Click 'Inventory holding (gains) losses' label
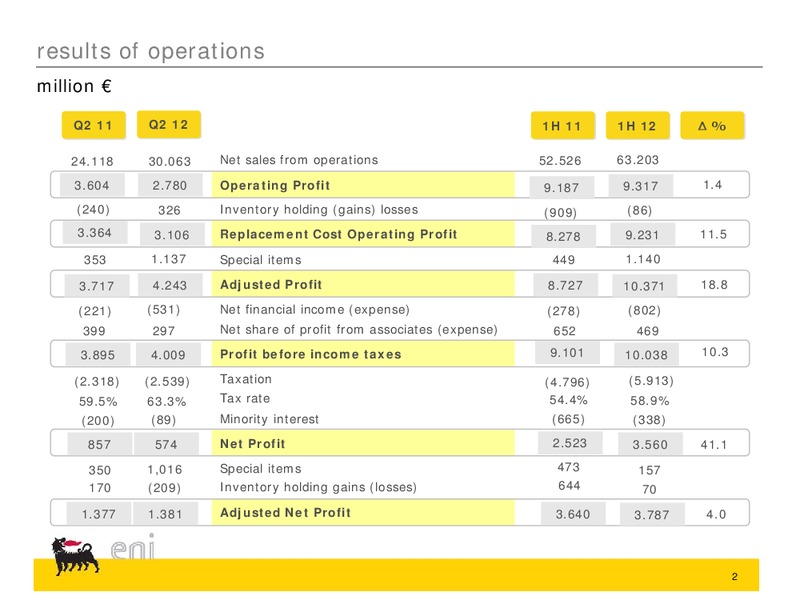This screenshot has width=800, height=600. (319, 210)
